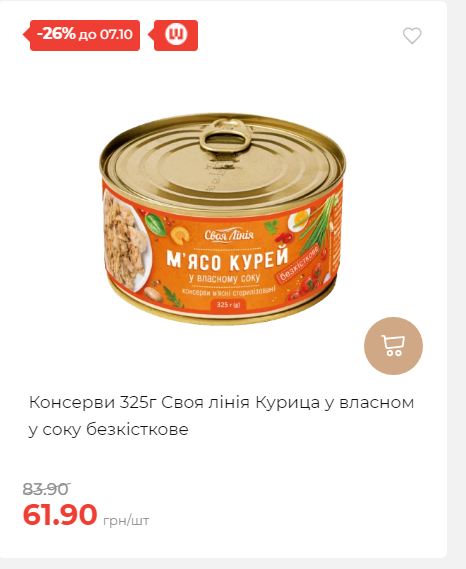The image size is (466, 569).
Task: Click the sale price 61.90
Action: 60,514
